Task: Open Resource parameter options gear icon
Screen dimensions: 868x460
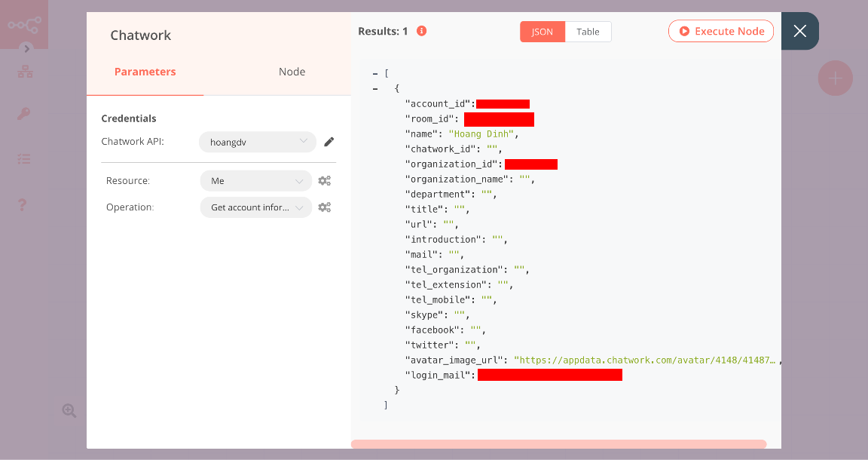Action: [x=325, y=181]
